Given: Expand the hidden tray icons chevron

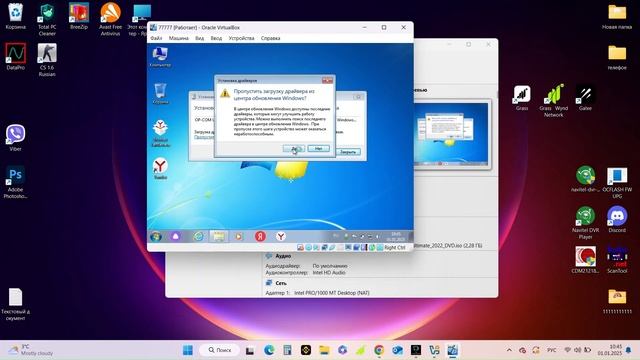Looking at the screenshot, I should 509,350.
